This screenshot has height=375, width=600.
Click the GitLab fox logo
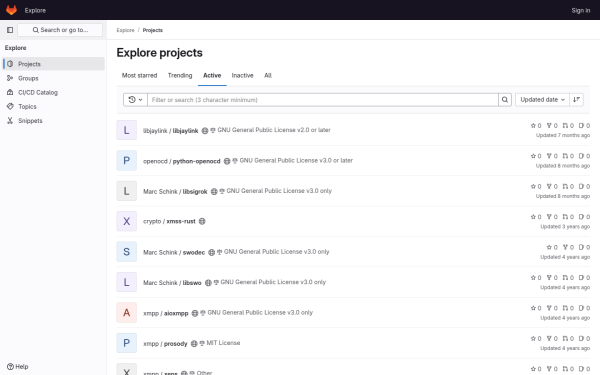[x=11, y=10]
